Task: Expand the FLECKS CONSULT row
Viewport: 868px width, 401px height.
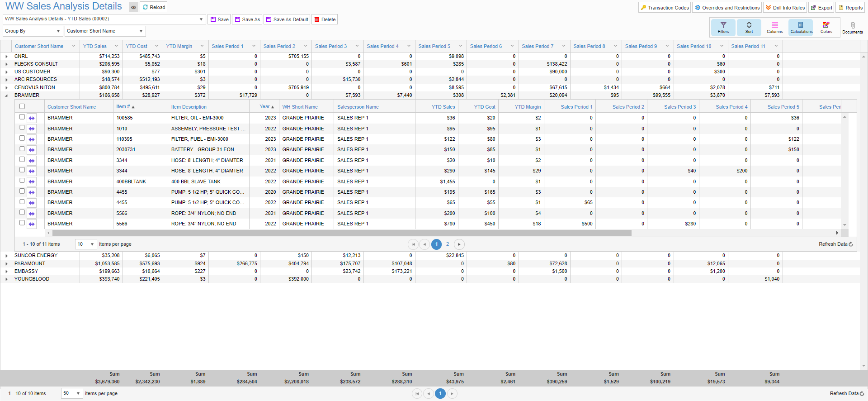Action: (x=6, y=64)
